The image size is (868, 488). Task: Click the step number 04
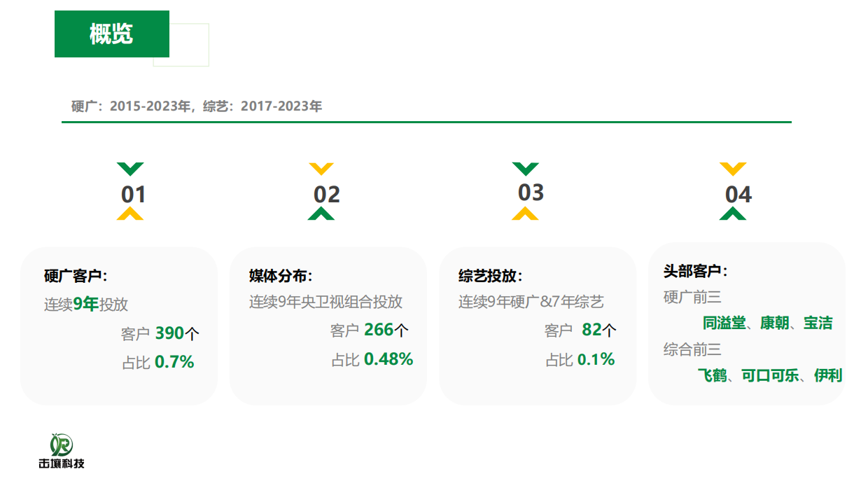[x=738, y=195]
